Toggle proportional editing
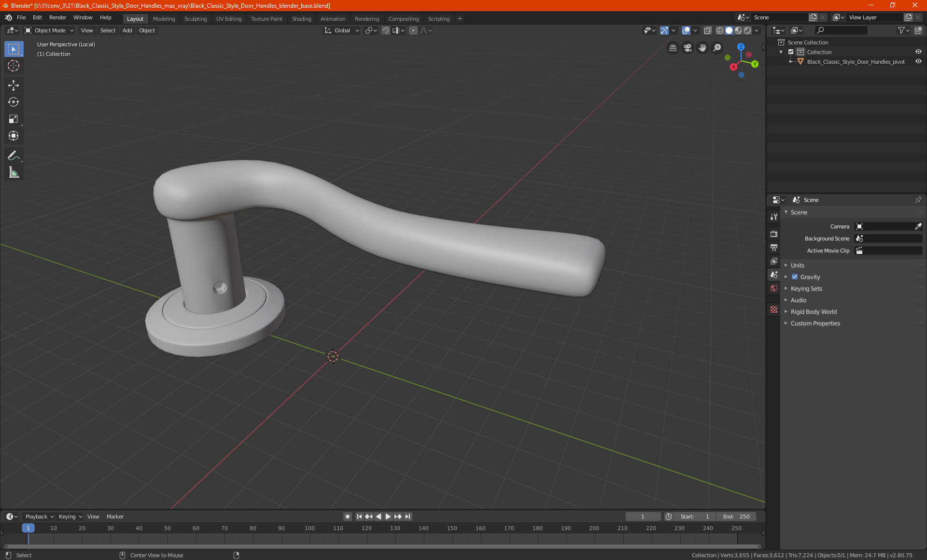927x560 pixels. coord(413,30)
